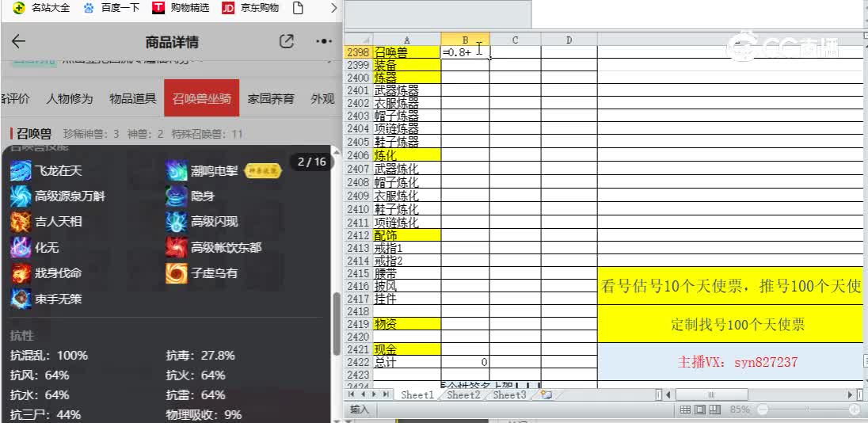Switch to Page Break Preview in Excel status bar

tap(714, 410)
